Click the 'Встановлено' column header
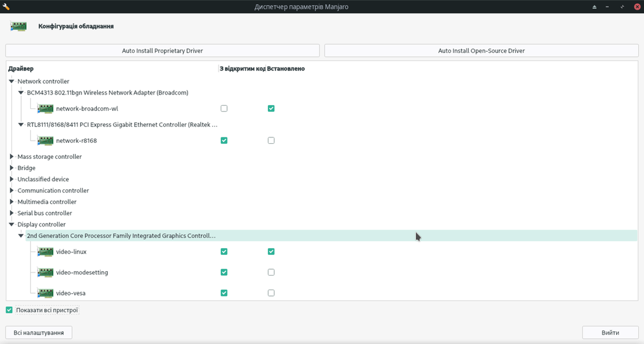This screenshot has height=344, width=644. pyautogui.click(x=286, y=69)
